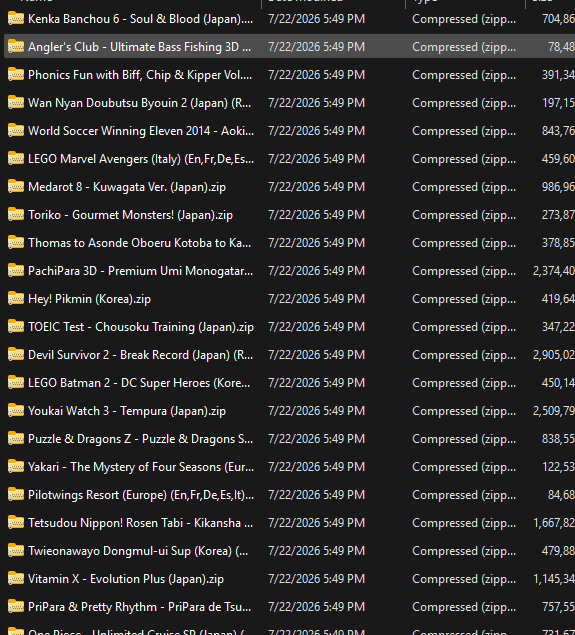Click the Compressed type cell in Youkai Watch 3 row
575x635 pixels.
pyautogui.click(x=464, y=411)
